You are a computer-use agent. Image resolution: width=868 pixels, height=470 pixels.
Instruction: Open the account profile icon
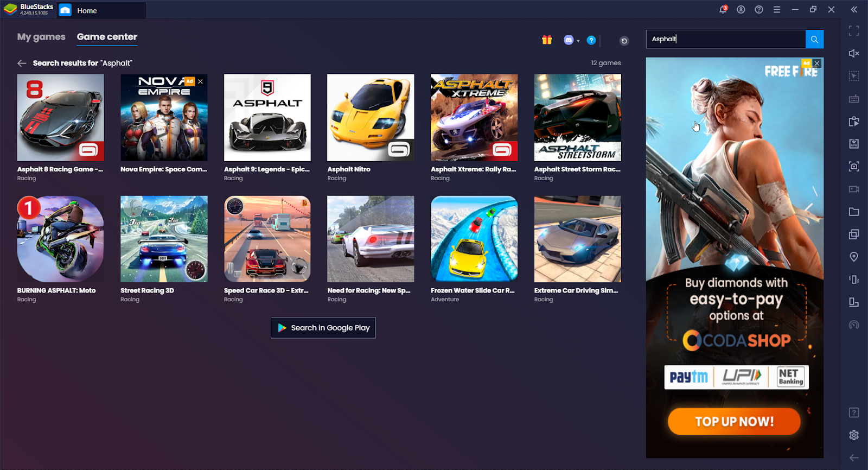pyautogui.click(x=741, y=9)
